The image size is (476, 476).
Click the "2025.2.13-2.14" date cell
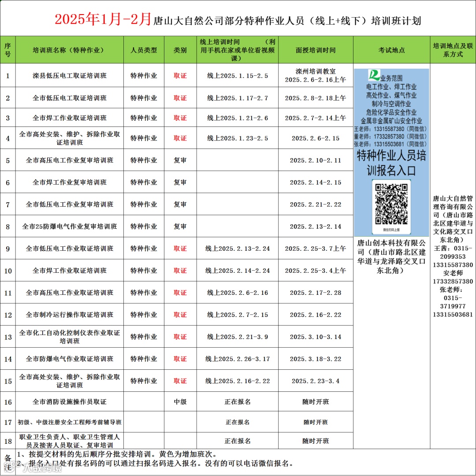pos(316,227)
